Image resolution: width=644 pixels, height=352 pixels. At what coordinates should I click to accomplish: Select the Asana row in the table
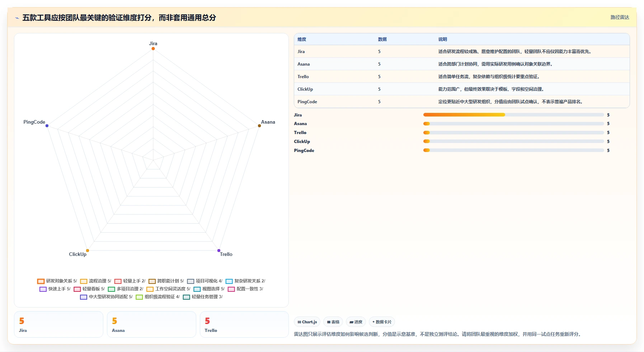pos(462,64)
